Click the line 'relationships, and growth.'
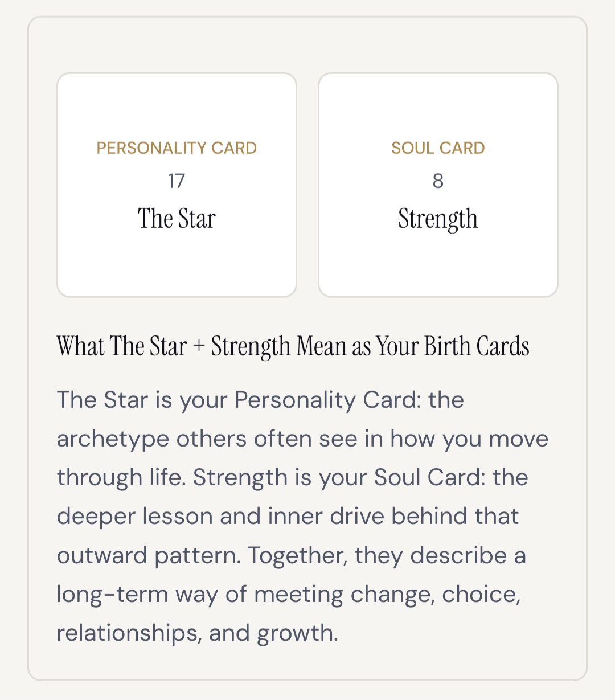The width and height of the screenshot is (615, 700). [198, 633]
